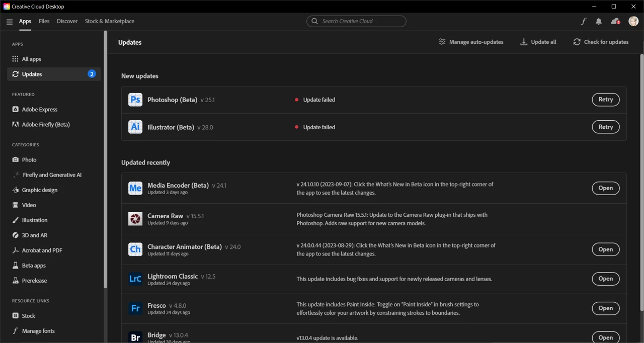The width and height of the screenshot is (644, 343).
Task: Open the Video category
Action: click(54, 205)
